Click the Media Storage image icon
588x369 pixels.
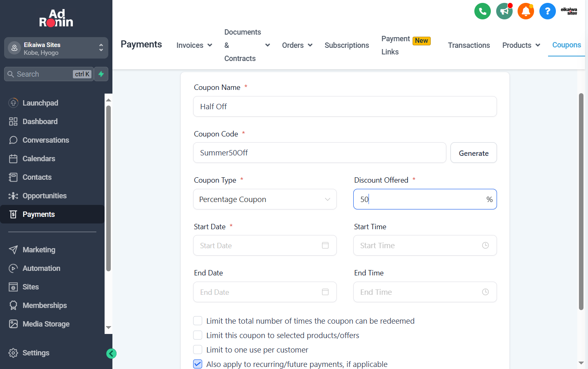tap(13, 324)
